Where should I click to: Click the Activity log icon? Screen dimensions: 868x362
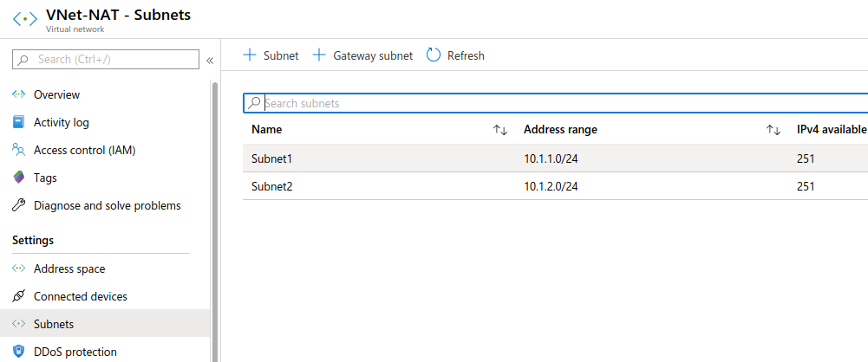(x=18, y=122)
